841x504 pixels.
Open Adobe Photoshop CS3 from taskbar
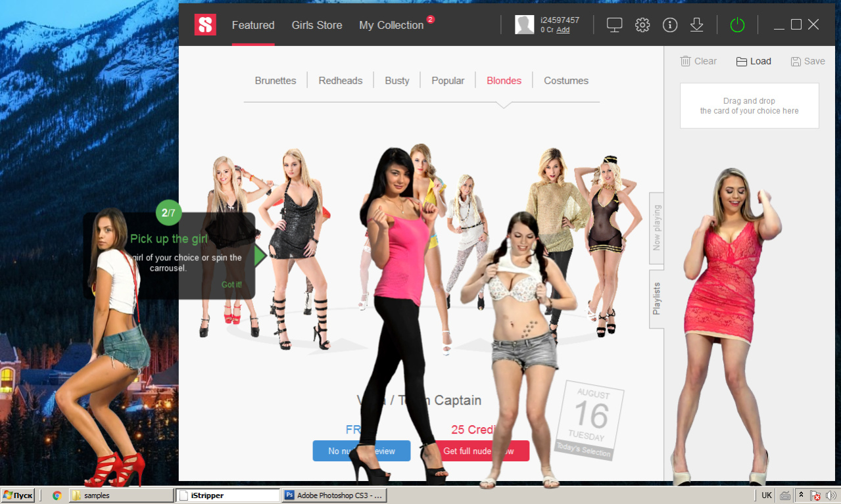coord(334,495)
